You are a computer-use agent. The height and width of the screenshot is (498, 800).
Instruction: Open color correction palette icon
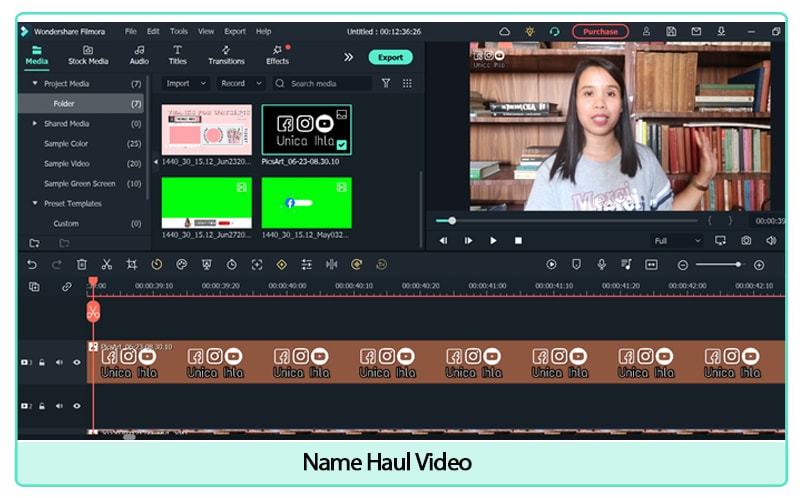tap(182, 264)
